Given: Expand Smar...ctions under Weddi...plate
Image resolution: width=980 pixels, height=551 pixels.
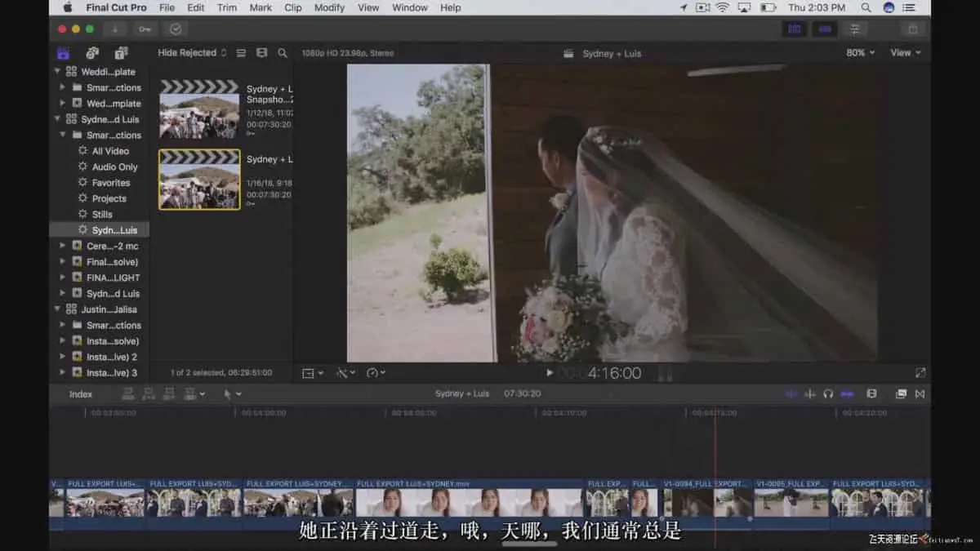Looking at the screenshot, I should [x=63, y=87].
